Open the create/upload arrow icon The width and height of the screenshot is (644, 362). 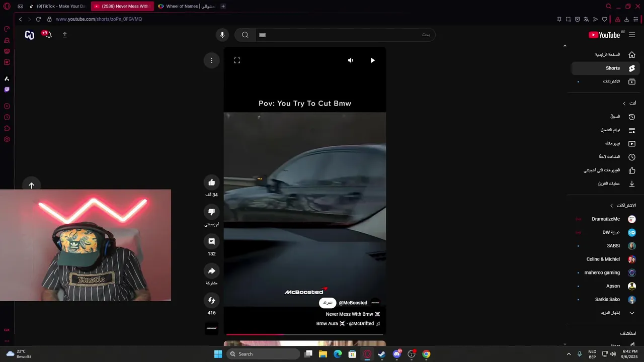click(65, 35)
